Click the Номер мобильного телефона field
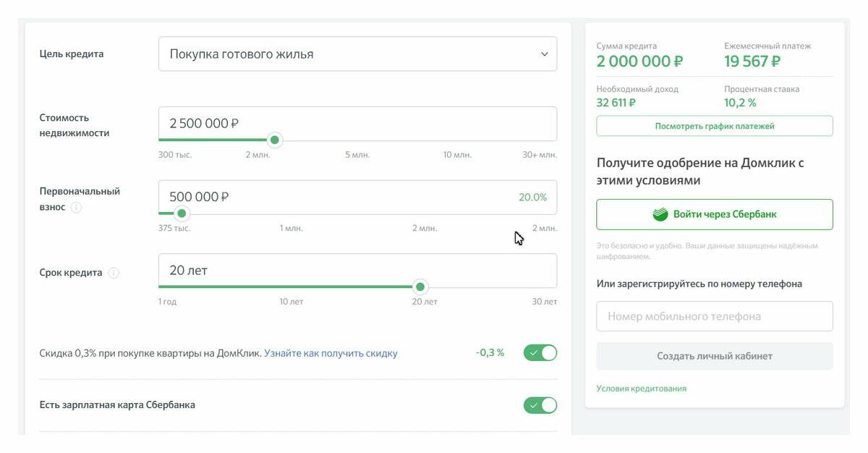This screenshot has height=453, width=868. pyautogui.click(x=715, y=316)
